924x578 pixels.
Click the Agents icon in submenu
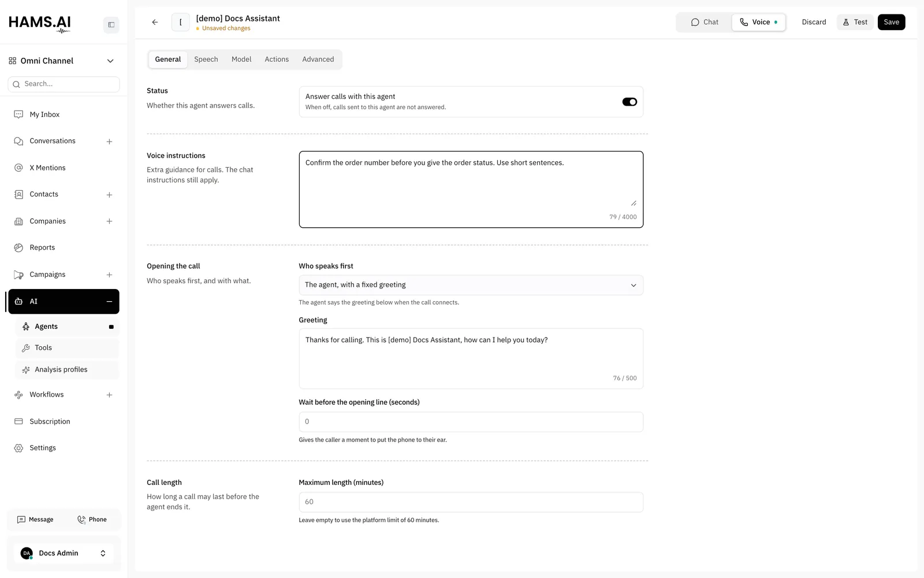pos(26,327)
